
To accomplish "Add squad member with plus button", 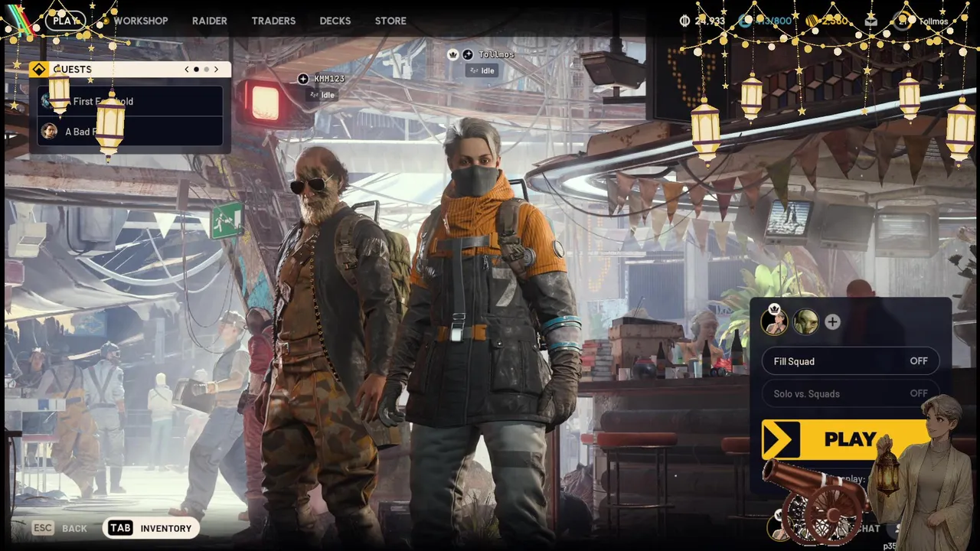I will click(x=832, y=322).
